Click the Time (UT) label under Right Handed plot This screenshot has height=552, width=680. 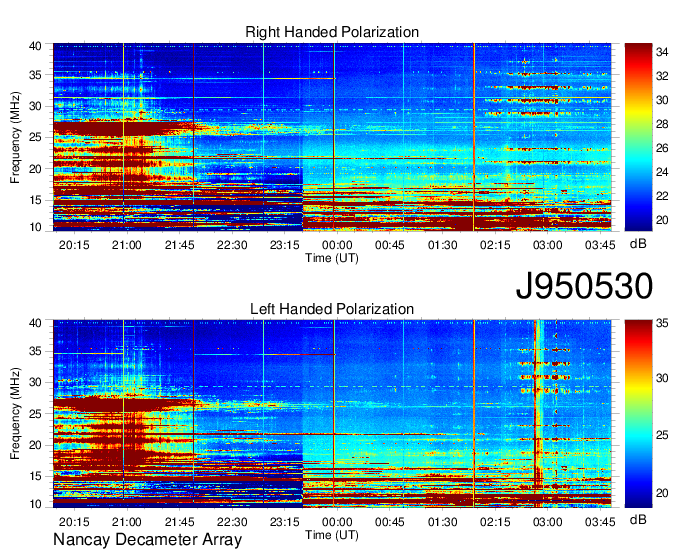[x=332, y=258]
